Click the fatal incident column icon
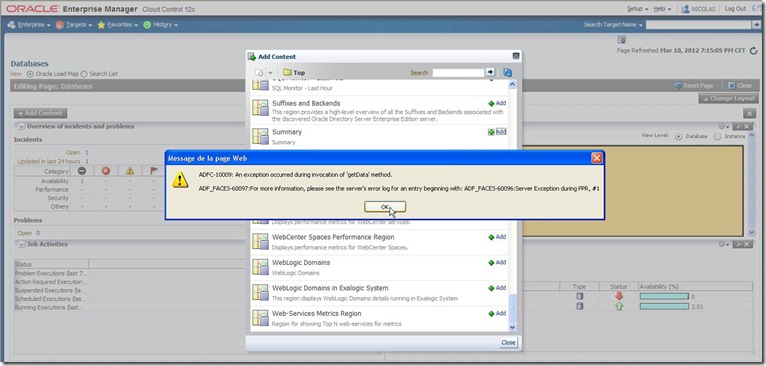 pyautogui.click(x=82, y=171)
